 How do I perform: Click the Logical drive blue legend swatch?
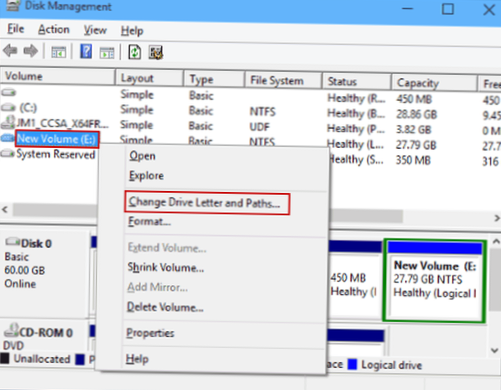pyautogui.click(x=352, y=364)
